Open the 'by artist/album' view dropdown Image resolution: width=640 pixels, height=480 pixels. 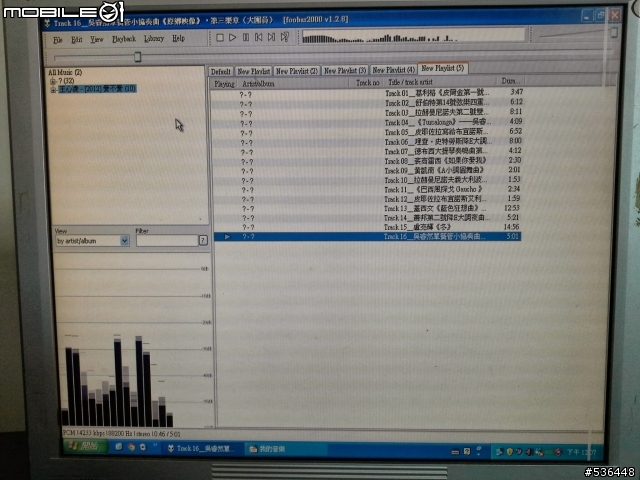[x=124, y=241]
